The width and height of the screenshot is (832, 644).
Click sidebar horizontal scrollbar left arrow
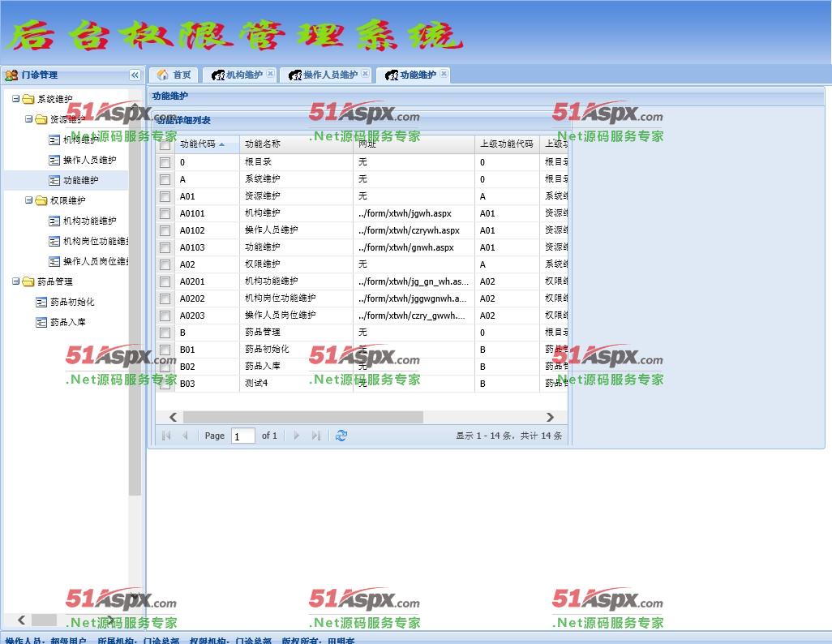tap(21, 620)
